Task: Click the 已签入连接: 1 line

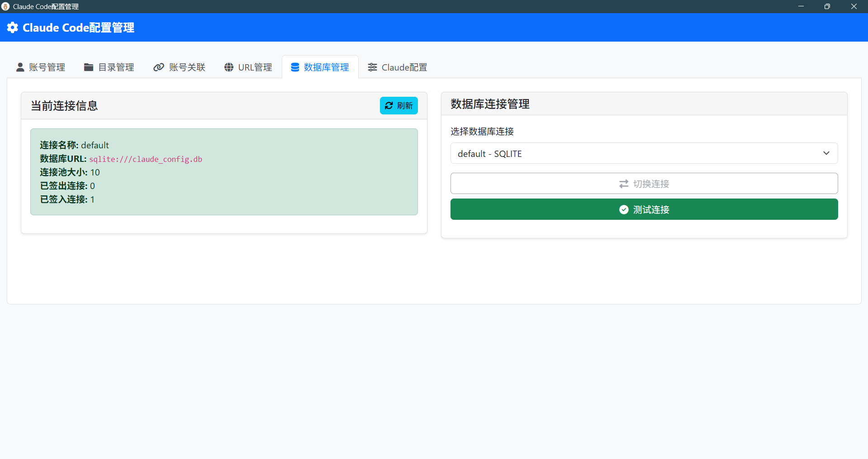Action: pyautogui.click(x=67, y=199)
